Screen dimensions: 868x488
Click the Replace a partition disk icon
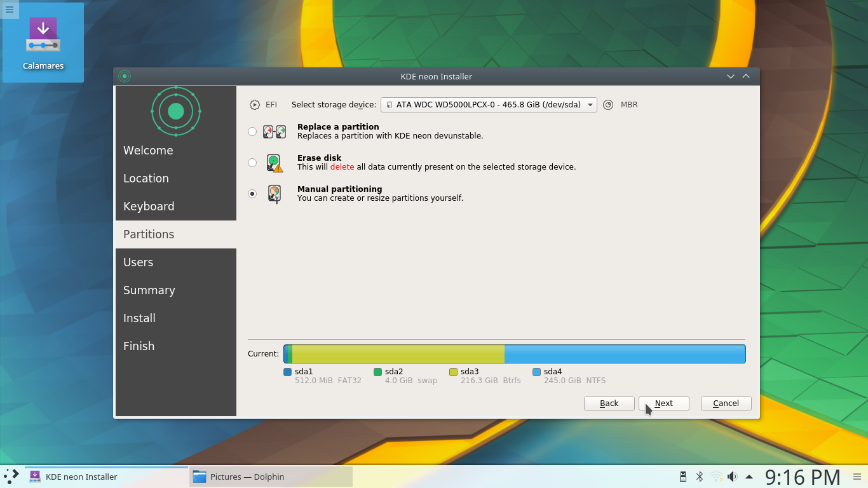pos(275,132)
